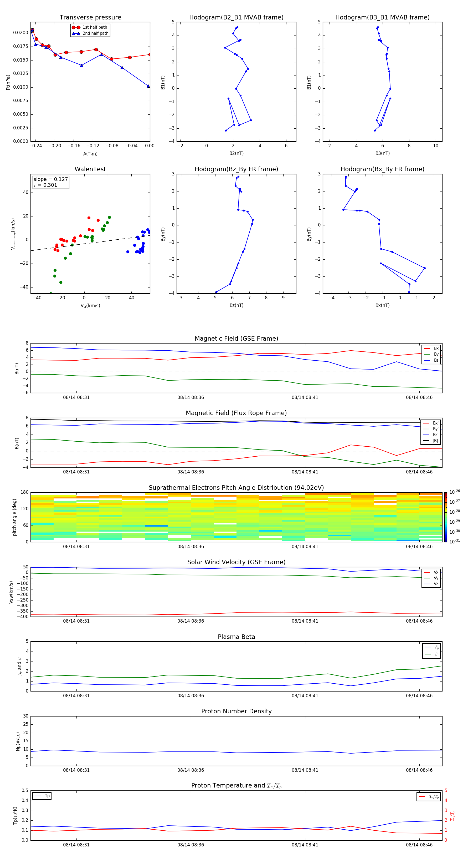This screenshot has width=473, height=868.
Task: Click the 'Vz' velocity legend entry
Action: click(431, 584)
